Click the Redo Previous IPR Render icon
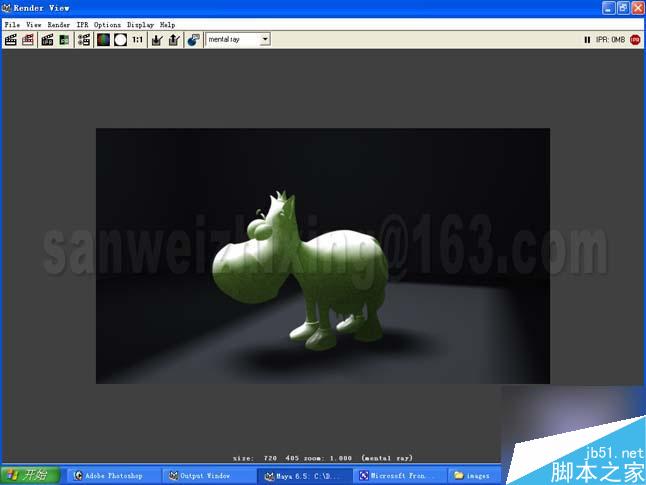646x485 pixels. 47,40
